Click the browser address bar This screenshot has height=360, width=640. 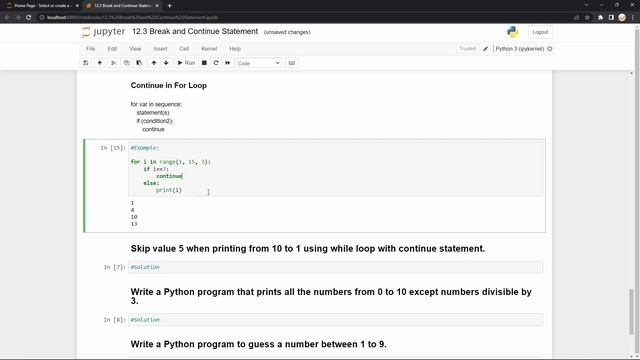[x=302, y=18]
